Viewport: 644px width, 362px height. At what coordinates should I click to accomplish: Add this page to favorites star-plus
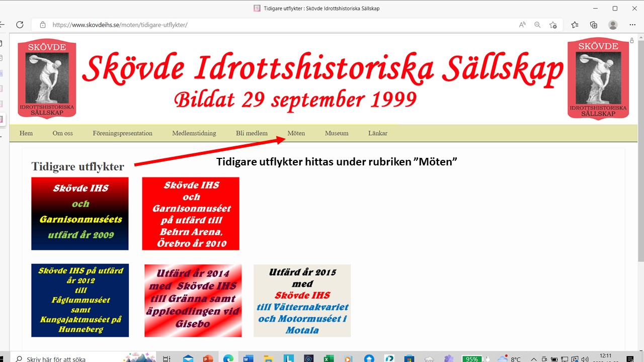[x=553, y=25]
